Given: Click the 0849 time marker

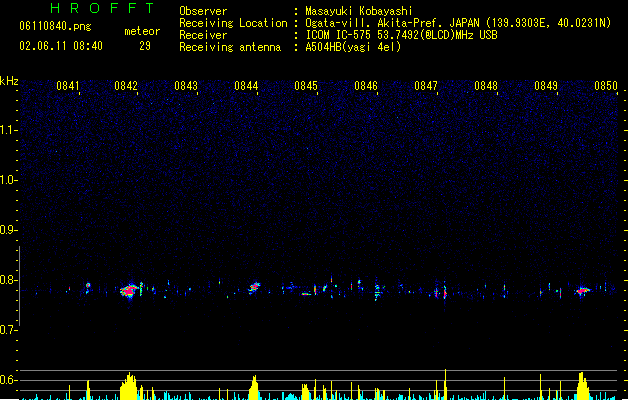Looking at the screenshot, I should tap(546, 86).
